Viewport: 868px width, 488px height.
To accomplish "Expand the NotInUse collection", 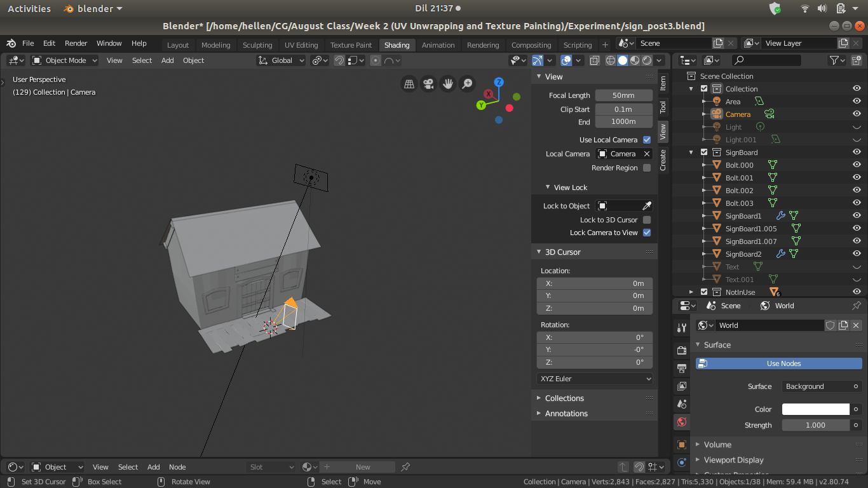I will (691, 292).
